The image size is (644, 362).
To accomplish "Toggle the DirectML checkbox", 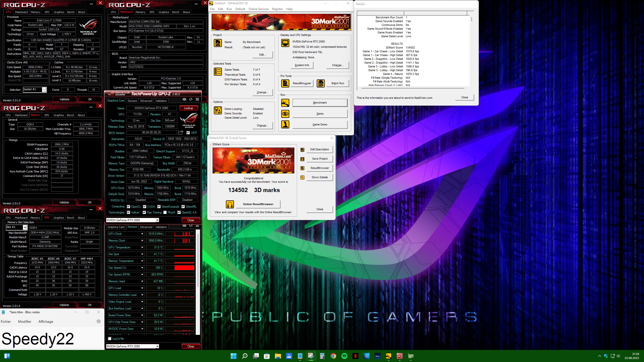I will (183, 207).
